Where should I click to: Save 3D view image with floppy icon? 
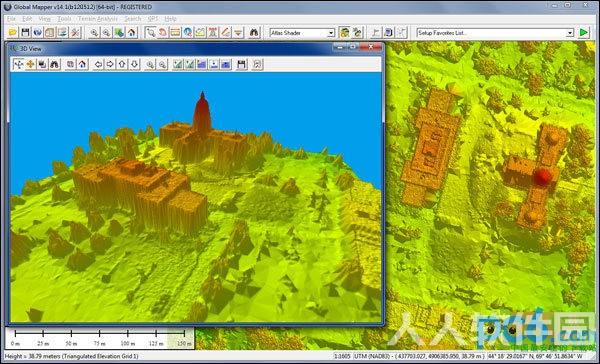[241, 64]
